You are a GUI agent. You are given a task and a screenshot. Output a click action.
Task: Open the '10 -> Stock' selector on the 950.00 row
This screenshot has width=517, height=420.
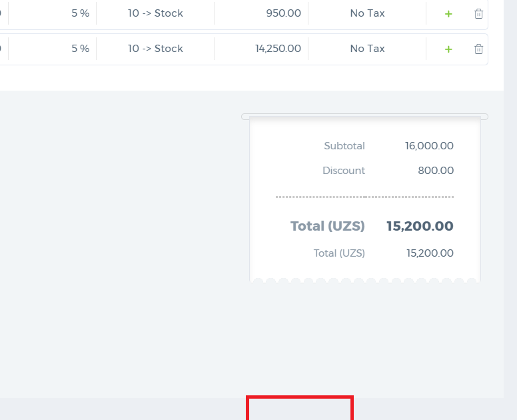(155, 13)
